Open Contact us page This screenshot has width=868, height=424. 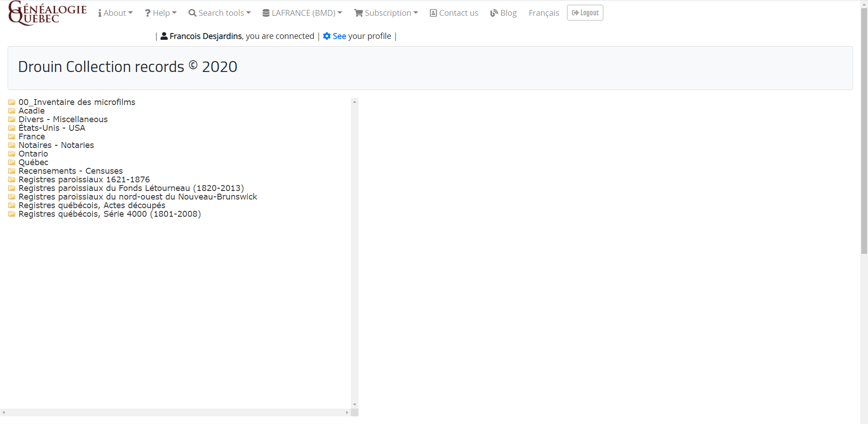tap(454, 13)
